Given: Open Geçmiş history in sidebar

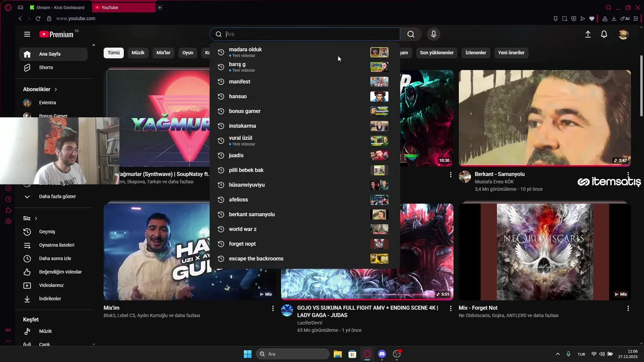Looking at the screenshot, I should (53, 232).
